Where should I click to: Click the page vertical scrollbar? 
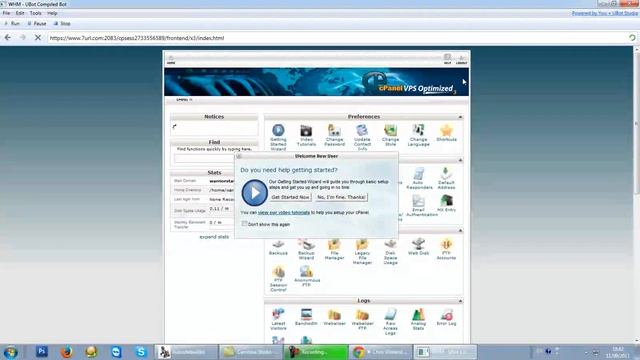click(636, 195)
